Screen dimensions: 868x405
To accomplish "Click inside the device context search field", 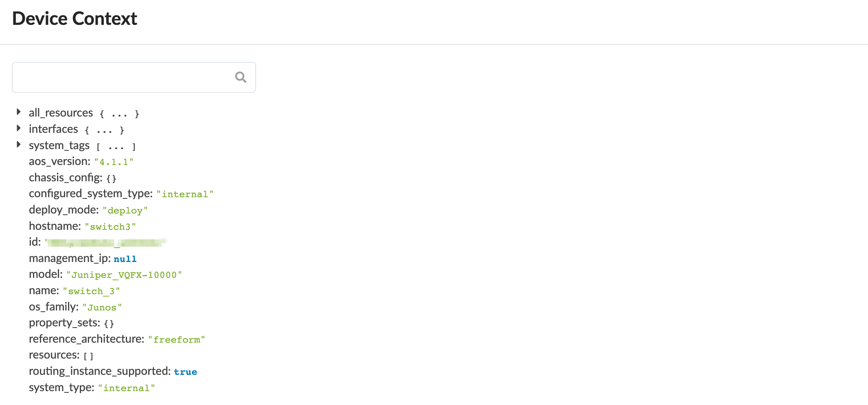I will click(122, 77).
